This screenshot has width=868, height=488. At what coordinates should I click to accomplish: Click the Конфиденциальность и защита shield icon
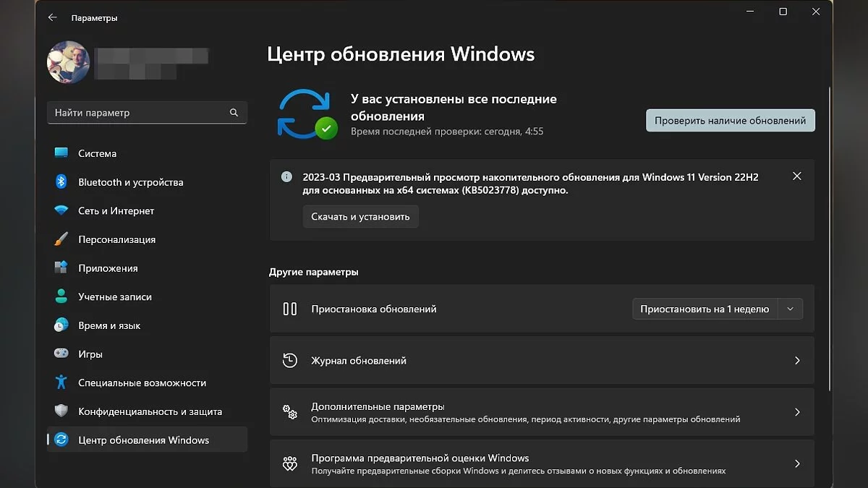pos(61,411)
